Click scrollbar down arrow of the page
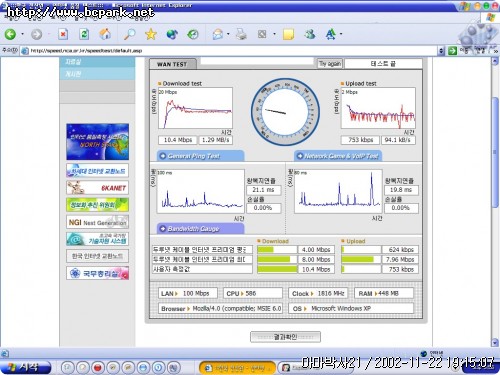The image size is (500, 375). (x=495, y=342)
